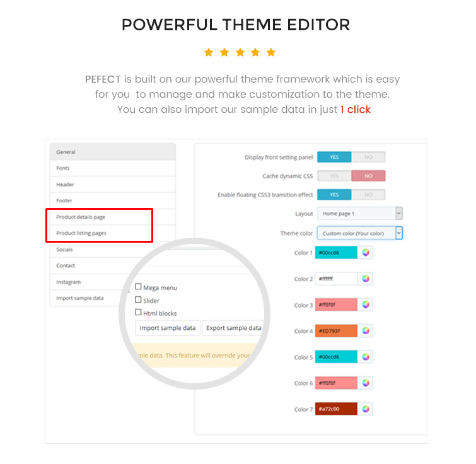This screenshot has width=476, height=464.
Task: Check the Mega menu checkbox
Action: tap(138, 286)
